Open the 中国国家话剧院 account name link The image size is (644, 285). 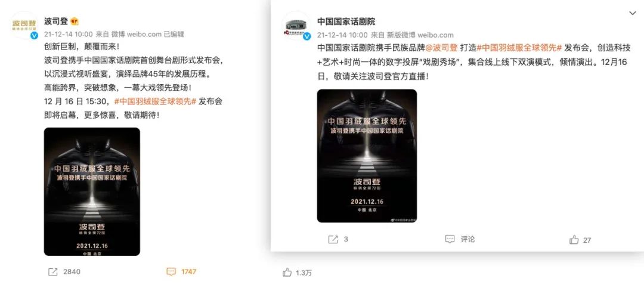pyautogui.click(x=346, y=21)
